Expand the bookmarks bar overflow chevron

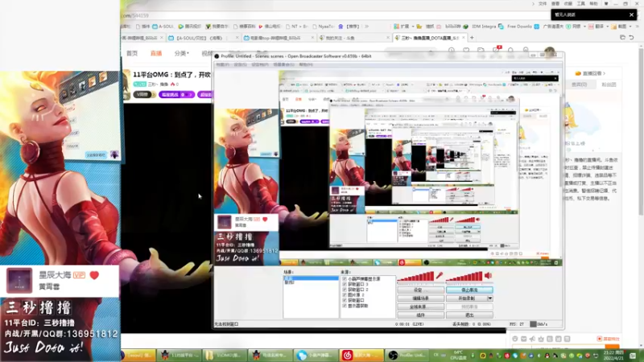[367, 27]
